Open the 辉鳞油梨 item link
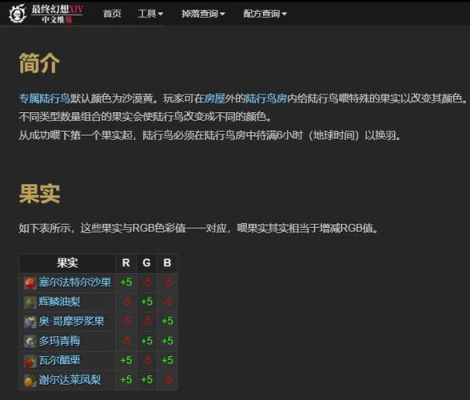The height and width of the screenshot is (400, 470). [59, 302]
